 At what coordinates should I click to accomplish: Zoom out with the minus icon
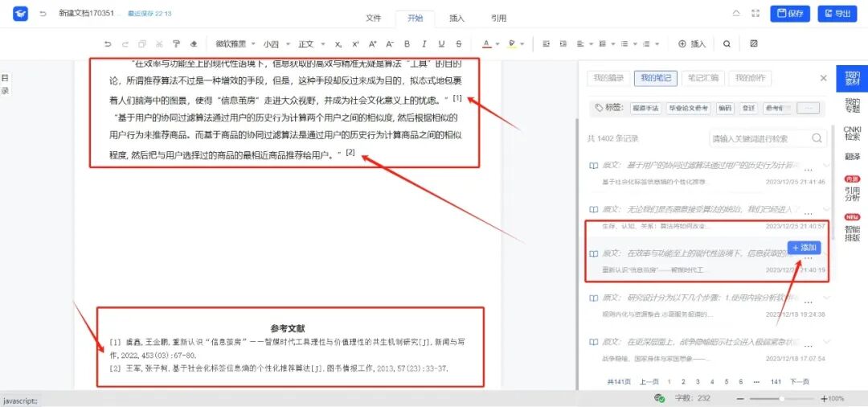(x=740, y=399)
